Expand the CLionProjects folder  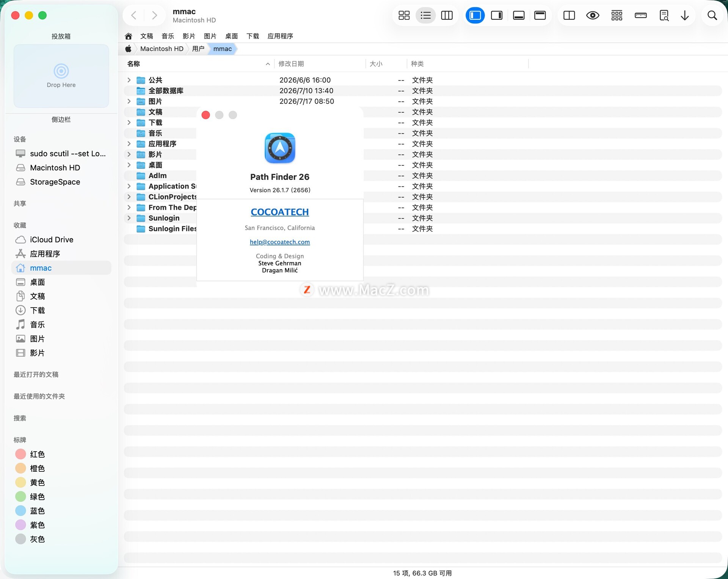tap(129, 197)
